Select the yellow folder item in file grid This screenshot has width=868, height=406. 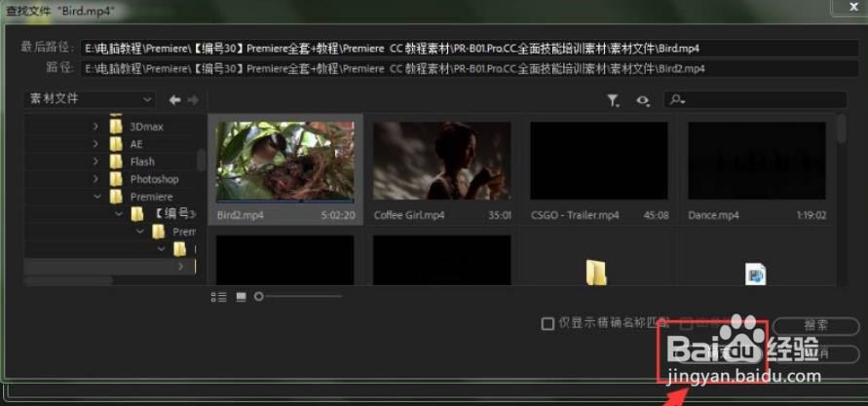tap(596, 273)
